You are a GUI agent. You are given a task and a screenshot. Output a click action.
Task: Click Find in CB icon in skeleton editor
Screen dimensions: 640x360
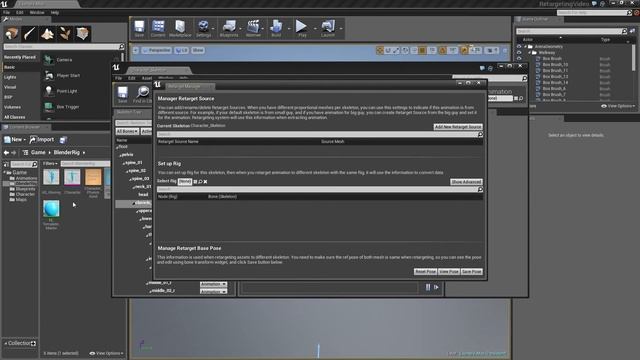(x=143, y=94)
